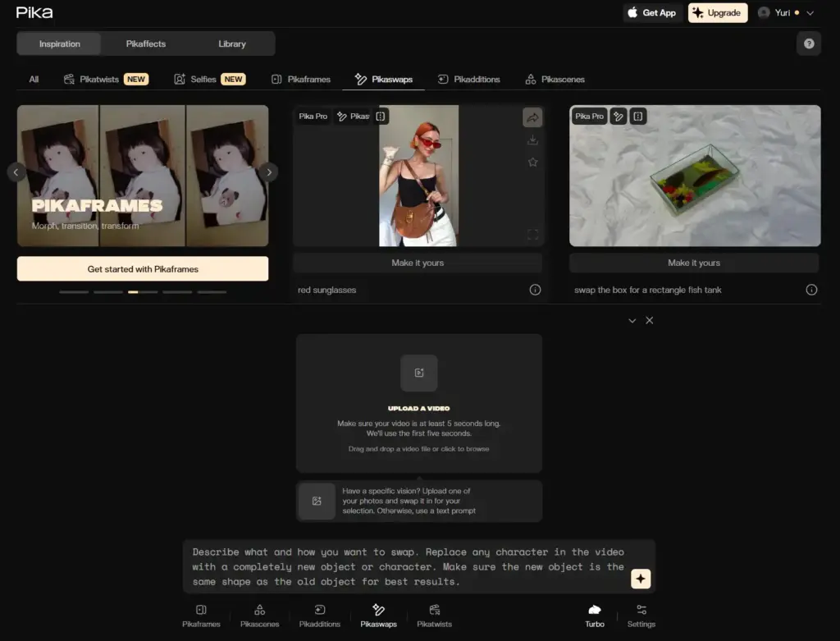
Task: Filter by Pikatwists category
Action: coord(106,80)
